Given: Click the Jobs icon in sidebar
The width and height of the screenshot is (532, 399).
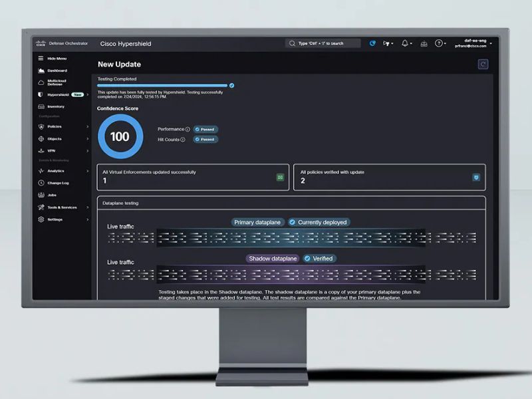Looking at the screenshot, I should [x=41, y=195].
